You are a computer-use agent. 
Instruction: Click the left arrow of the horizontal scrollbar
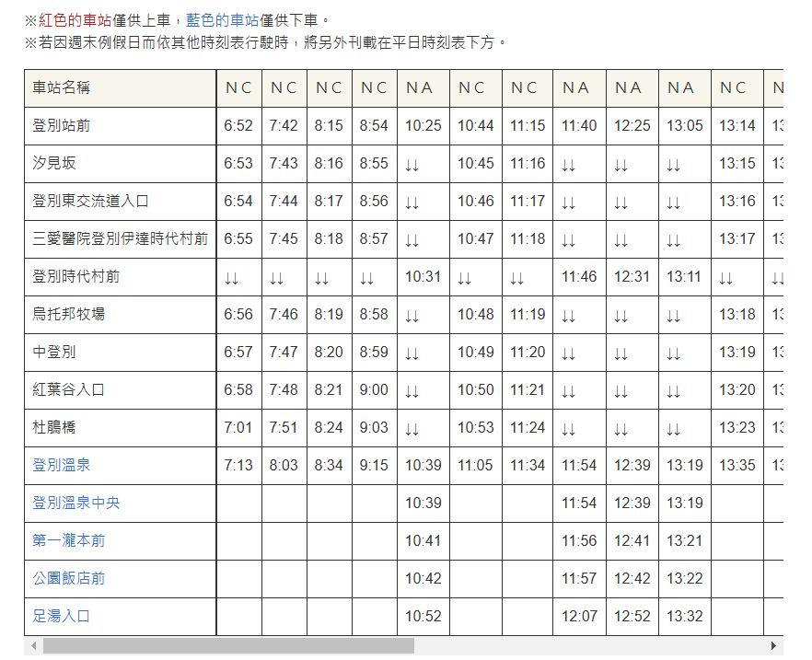pyautogui.click(x=33, y=646)
